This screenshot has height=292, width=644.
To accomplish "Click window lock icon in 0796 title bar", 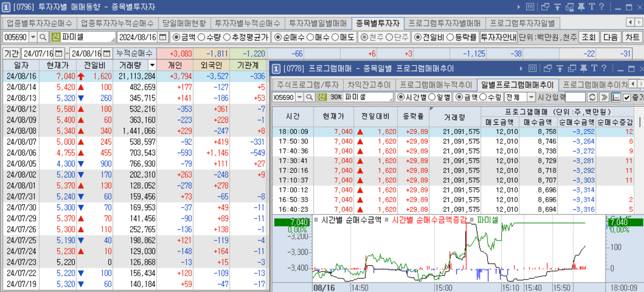I will pyautogui.click(x=570, y=7).
